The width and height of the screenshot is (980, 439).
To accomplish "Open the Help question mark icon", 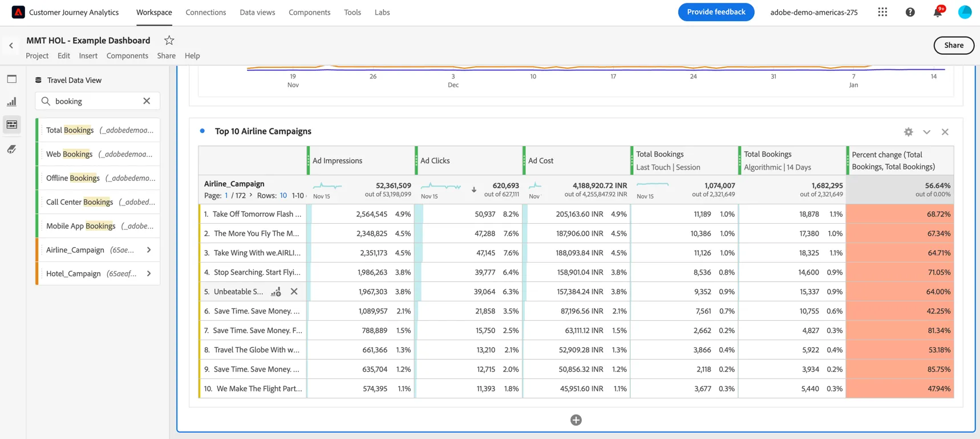I will pos(910,12).
